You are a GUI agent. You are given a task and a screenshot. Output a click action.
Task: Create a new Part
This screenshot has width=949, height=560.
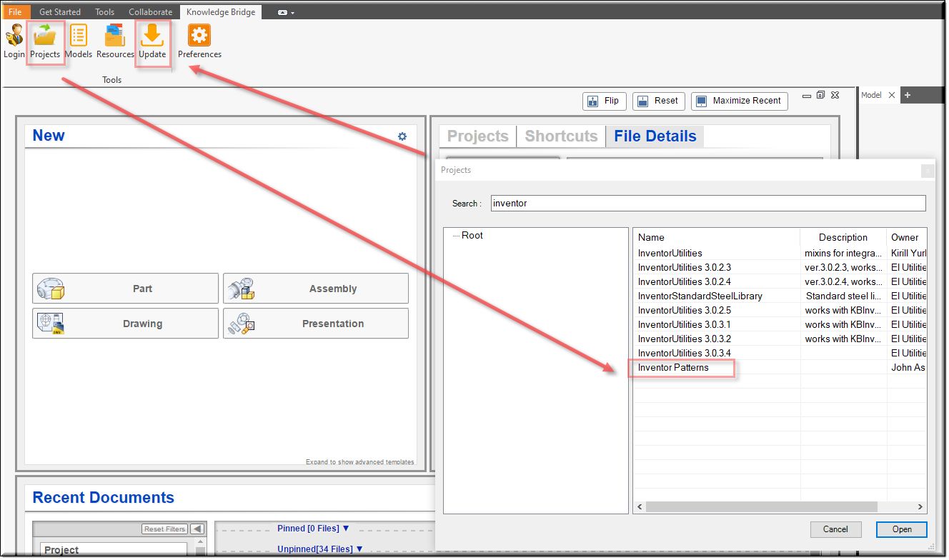pyautogui.click(x=125, y=289)
